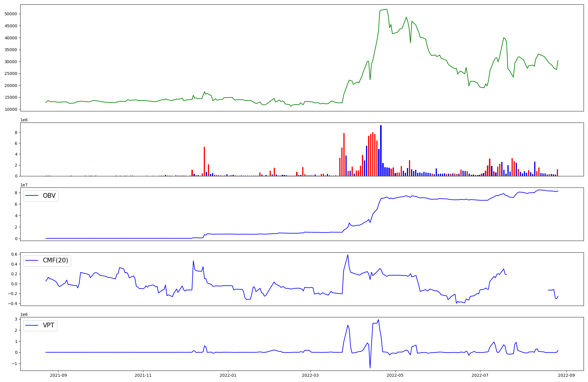This screenshot has height=382, width=588.
Task: Click the 2022-09 x-axis date label
Action: (x=566, y=375)
